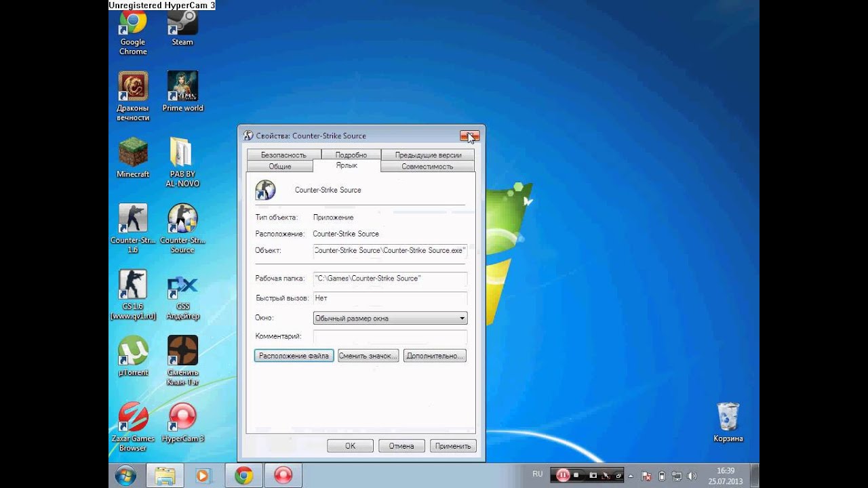Click the HyperCam cursor region select icon

[606, 476]
